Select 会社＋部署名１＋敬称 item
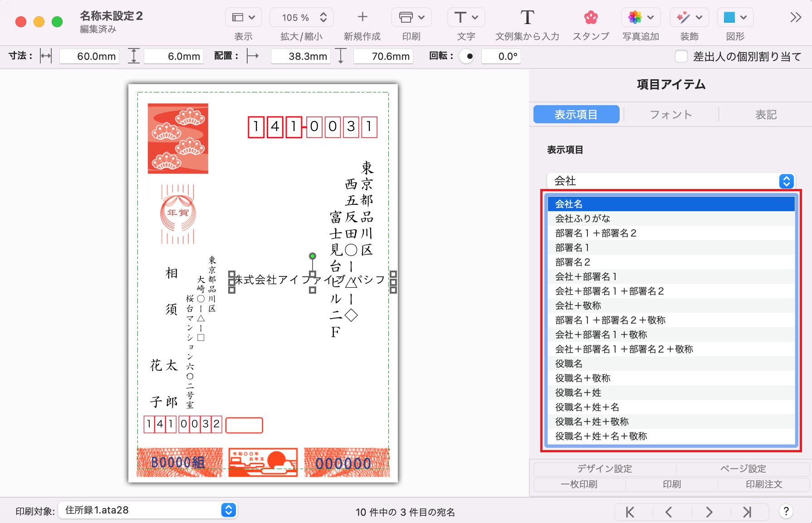This screenshot has width=812, height=523. (671, 334)
